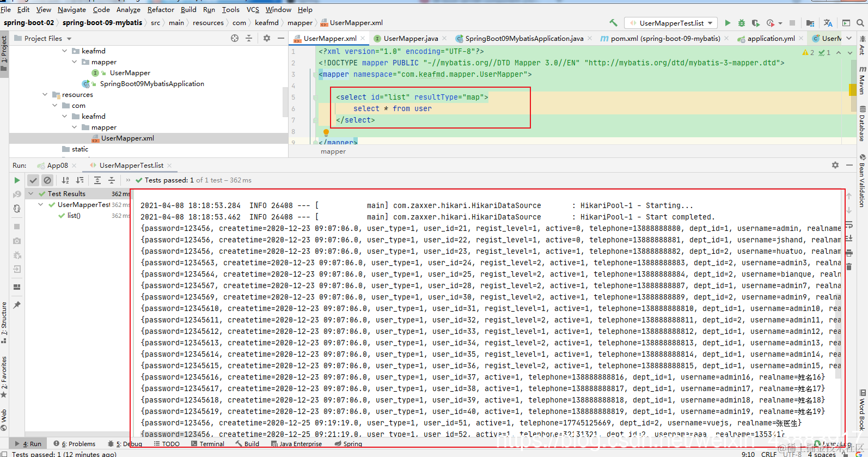Open run configuration UserMapperTest.list dropdown
The width and height of the screenshot is (868, 457).
click(x=671, y=23)
